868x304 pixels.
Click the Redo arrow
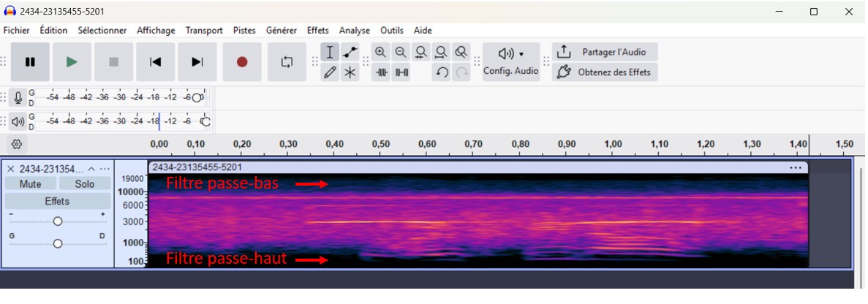461,72
